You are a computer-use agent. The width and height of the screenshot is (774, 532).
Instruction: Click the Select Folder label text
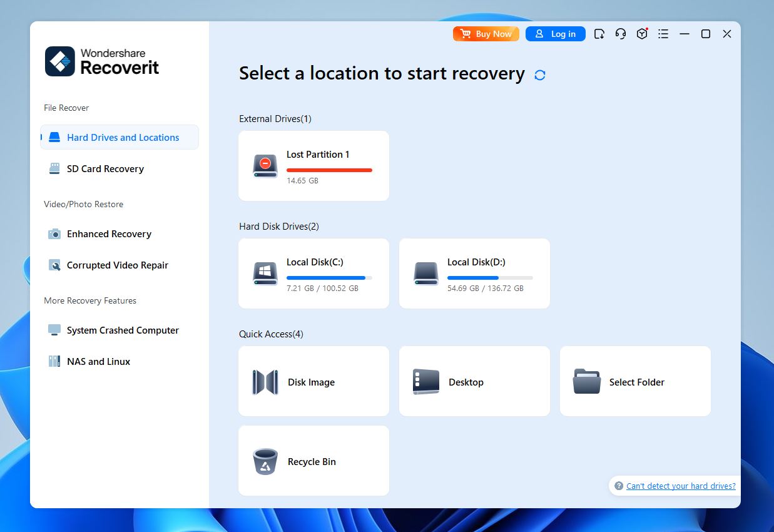[x=637, y=382]
